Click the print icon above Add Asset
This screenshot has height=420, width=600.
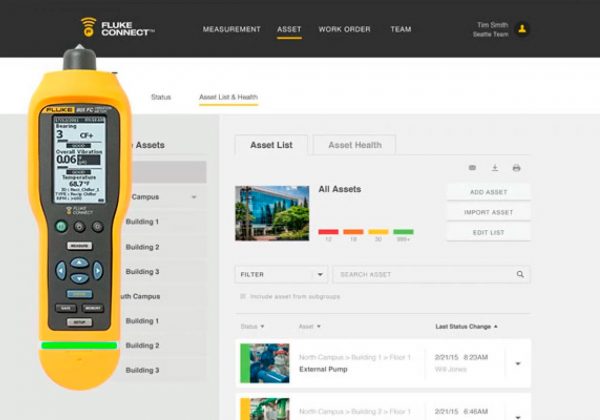pyautogui.click(x=516, y=168)
